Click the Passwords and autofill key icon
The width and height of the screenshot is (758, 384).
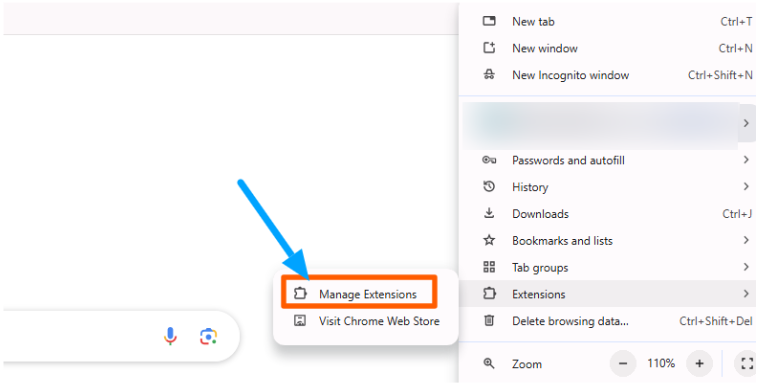coord(489,160)
